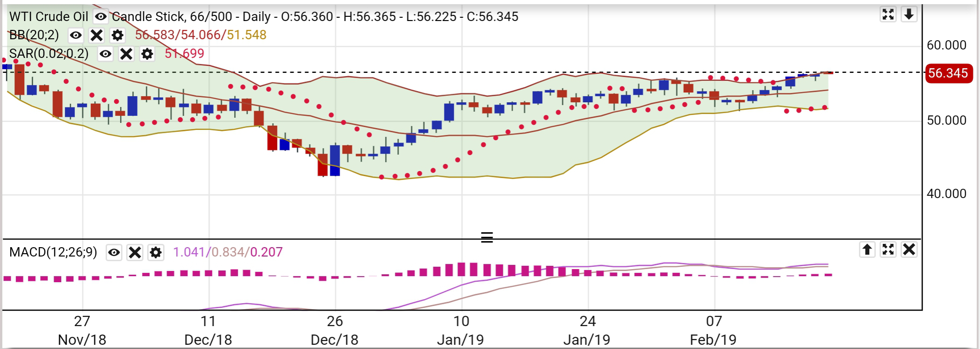The width and height of the screenshot is (980, 349).
Task: Click the WTI Crude Oil title text
Action: point(49,17)
